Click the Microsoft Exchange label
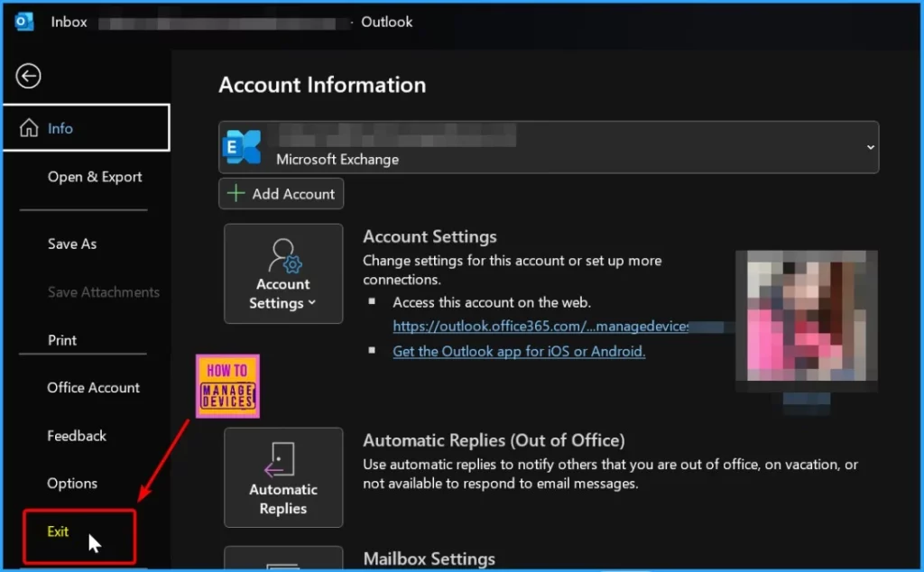 (337, 159)
